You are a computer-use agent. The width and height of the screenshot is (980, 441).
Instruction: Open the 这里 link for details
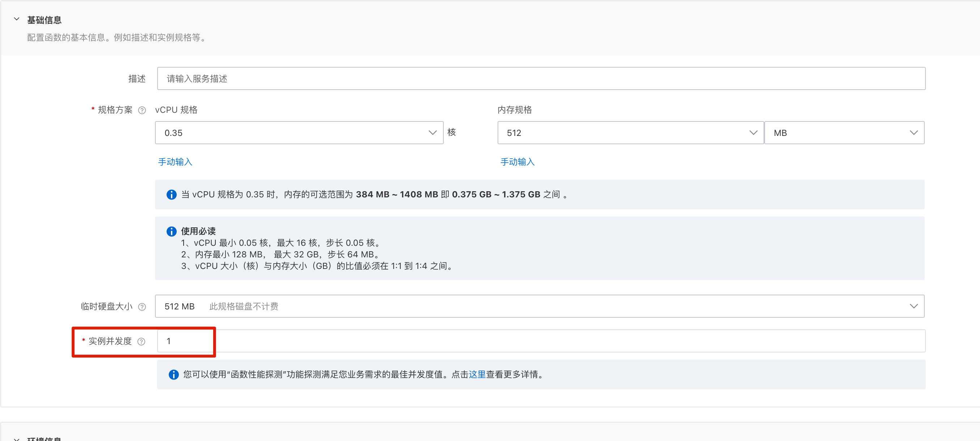point(477,374)
